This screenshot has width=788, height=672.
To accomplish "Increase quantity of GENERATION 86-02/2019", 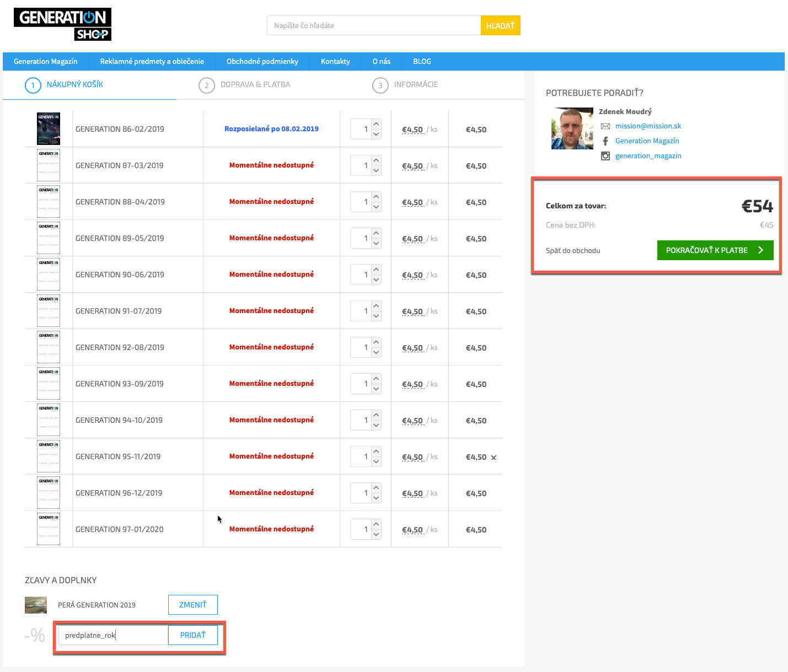I will (x=376, y=124).
